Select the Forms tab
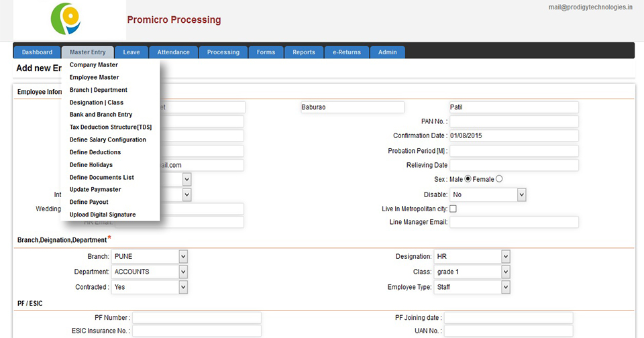The width and height of the screenshot is (644, 338). pyautogui.click(x=266, y=52)
